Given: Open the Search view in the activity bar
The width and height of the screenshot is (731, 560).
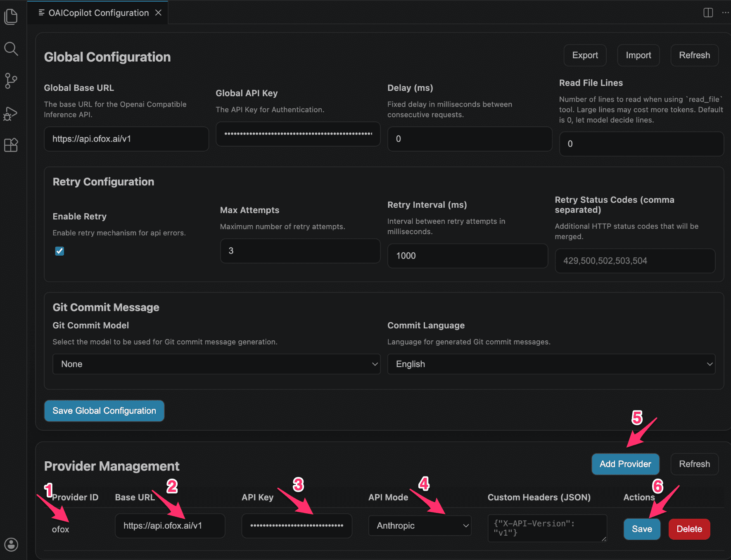Looking at the screenshot, I should (11, 49).
